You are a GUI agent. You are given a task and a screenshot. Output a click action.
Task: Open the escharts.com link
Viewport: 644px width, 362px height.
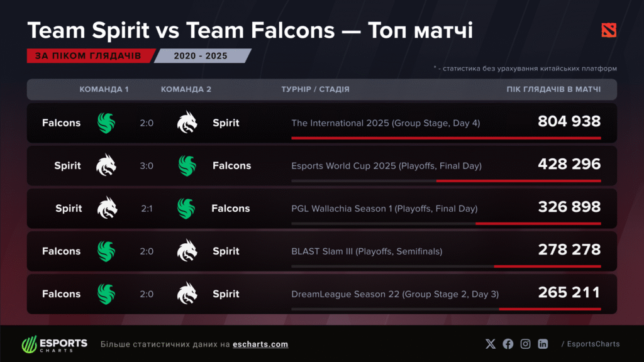[x=260, y=344]
